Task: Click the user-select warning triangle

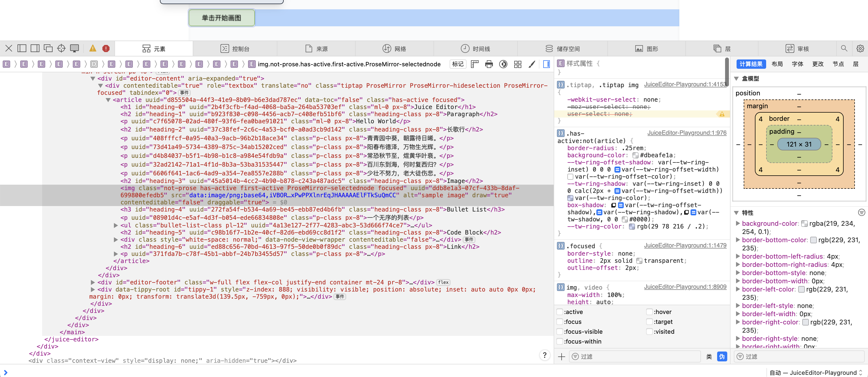Action: pos(722,114)
